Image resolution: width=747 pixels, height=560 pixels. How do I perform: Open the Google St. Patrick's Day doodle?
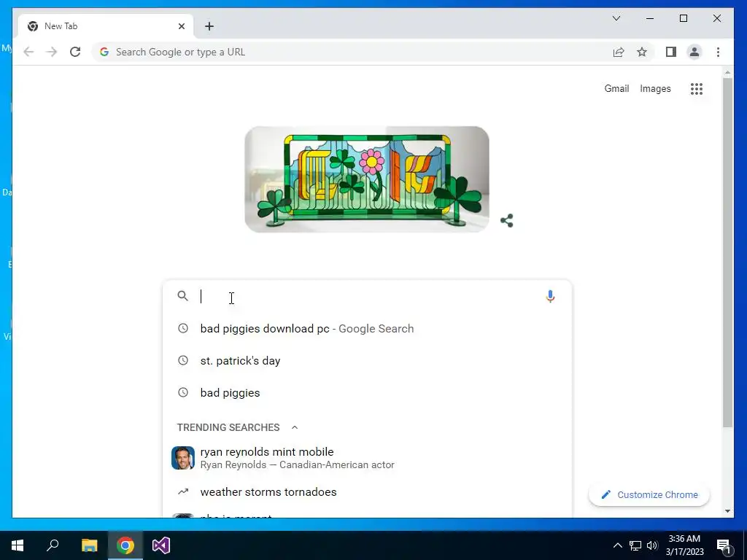point(367,179)
